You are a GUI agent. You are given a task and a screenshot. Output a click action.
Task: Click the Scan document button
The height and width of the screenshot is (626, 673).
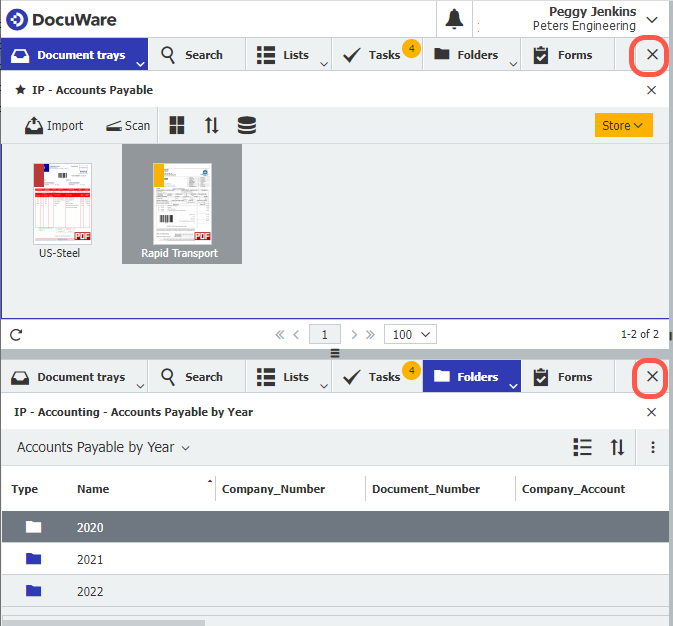click(128, 125)
